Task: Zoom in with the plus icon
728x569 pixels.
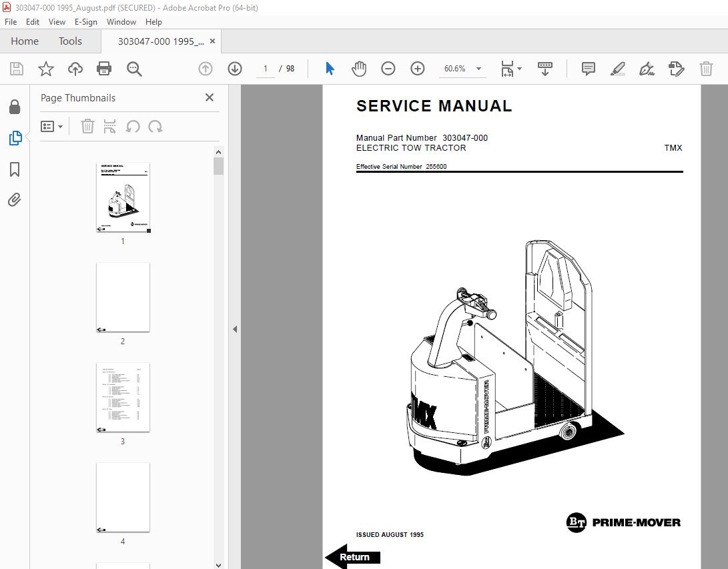Action: click(418, 69)
